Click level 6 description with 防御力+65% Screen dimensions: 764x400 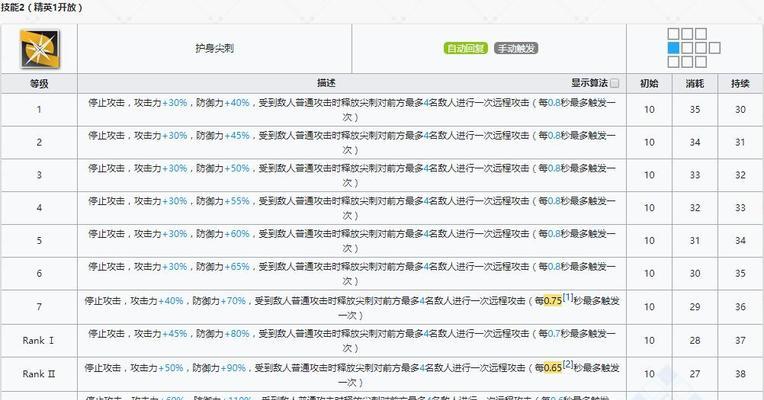click(352, 273)
